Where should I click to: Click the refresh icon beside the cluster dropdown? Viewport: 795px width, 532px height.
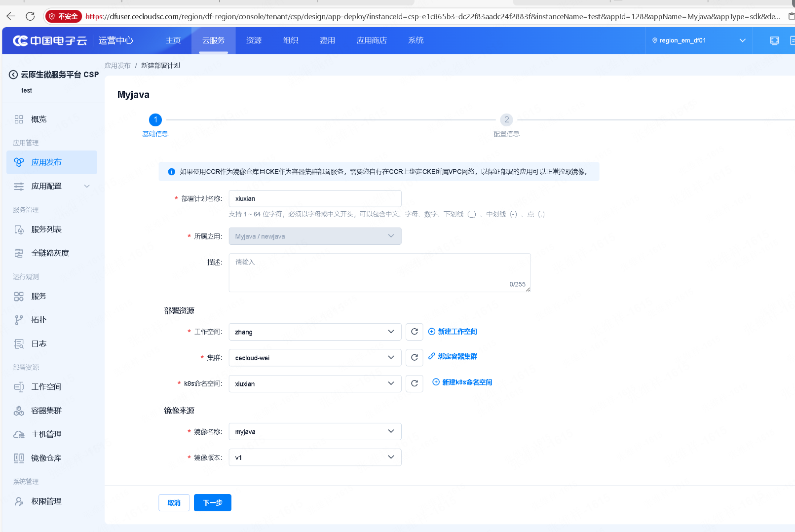(414, 357)
